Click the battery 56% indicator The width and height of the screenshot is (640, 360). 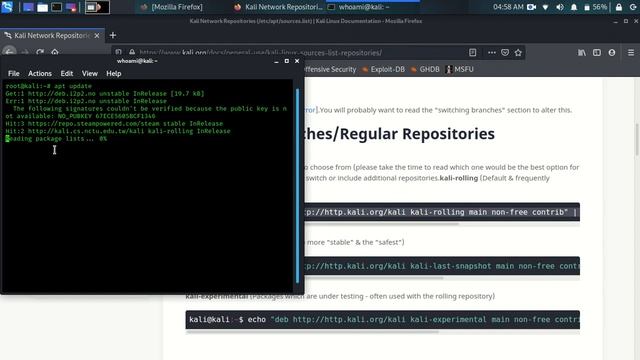(596, 7)
